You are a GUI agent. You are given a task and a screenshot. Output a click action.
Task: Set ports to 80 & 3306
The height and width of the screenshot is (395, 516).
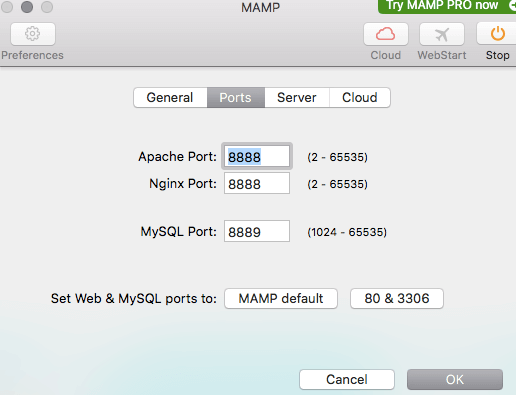click(x=397, y=298)
